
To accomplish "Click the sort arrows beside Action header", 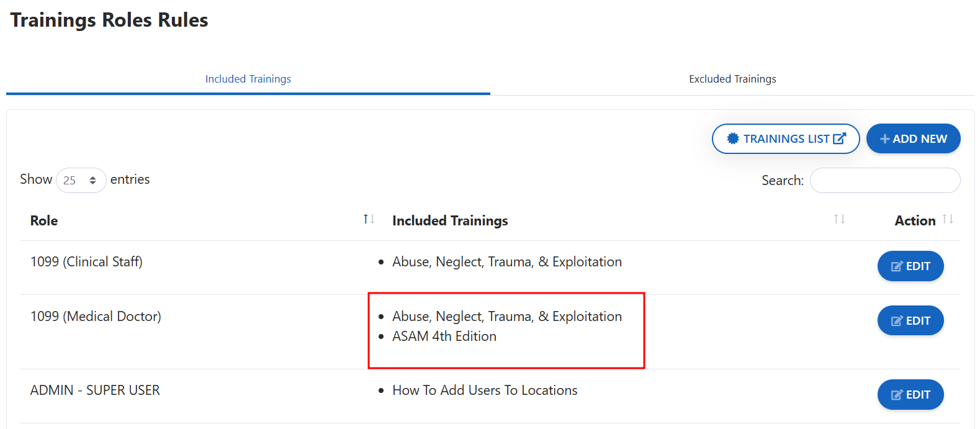I will tap(947, 219).
